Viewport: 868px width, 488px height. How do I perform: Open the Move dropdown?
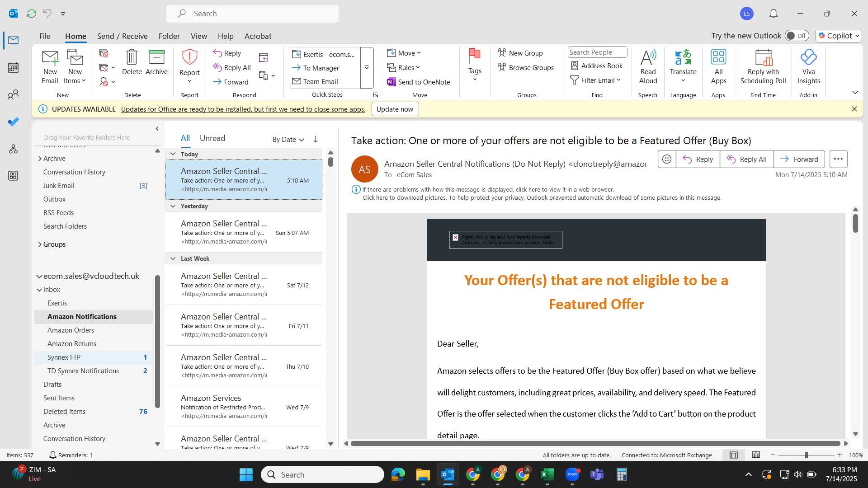[x=404, y=53]
